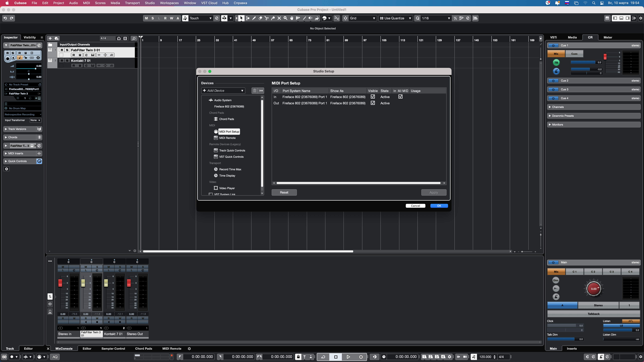The width and height of the screenshot is (644, 362).
Task: Open Control Center icon in macOS menu bar
Action: [602, 3]
